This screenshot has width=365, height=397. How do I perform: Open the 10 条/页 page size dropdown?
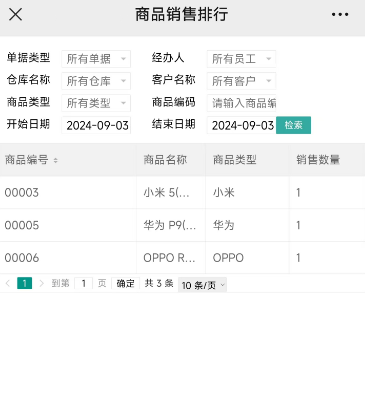pos(202,285)
